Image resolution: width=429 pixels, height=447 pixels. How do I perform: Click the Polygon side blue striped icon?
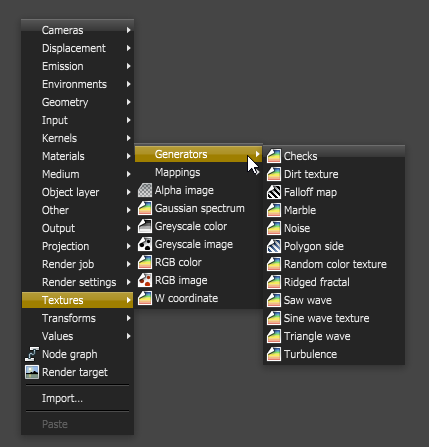(274, 246)
